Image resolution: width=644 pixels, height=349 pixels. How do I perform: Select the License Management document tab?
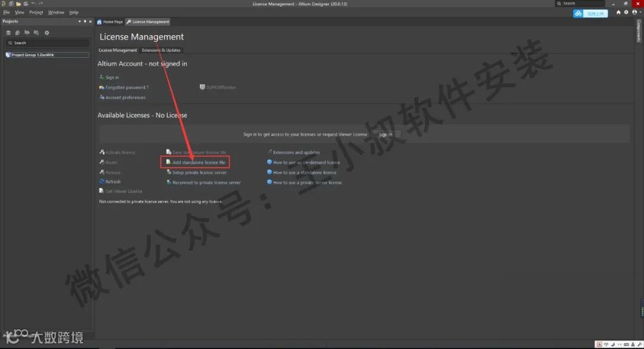tap(148, 21)
